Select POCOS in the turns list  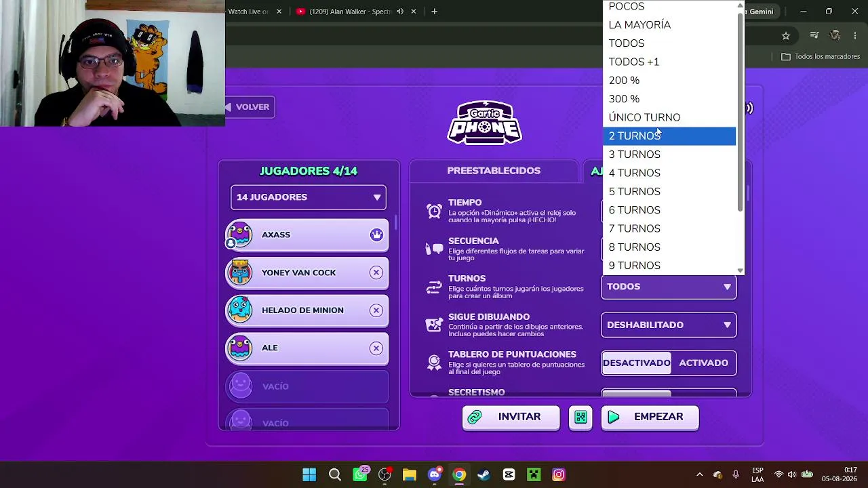[x=669, y=6]
